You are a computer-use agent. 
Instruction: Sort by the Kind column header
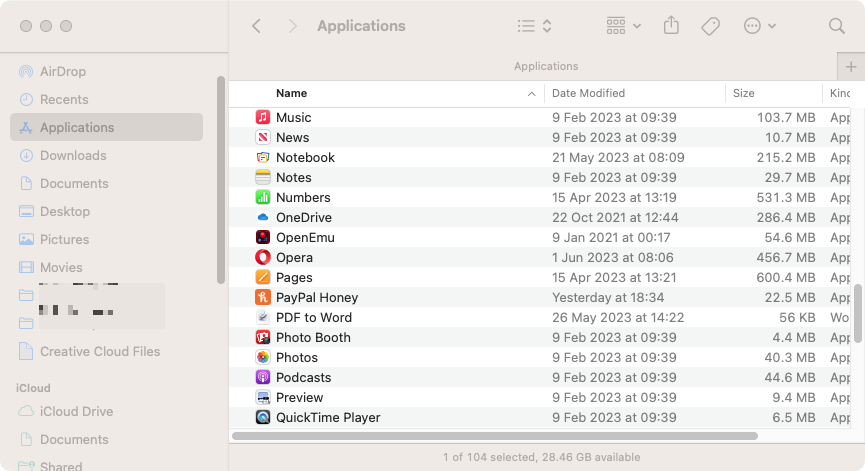tap(840, 93)
